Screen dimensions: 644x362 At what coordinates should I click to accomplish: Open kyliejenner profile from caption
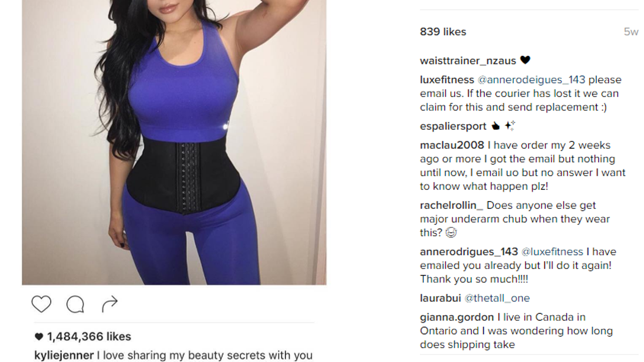[x=64, y=355]
